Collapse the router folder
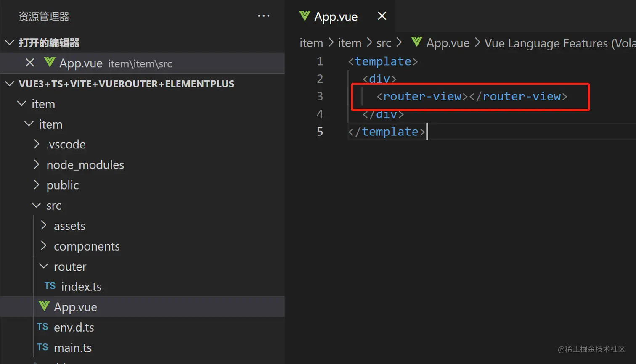Viewport: 636px width, 364px height. [44, 266]
